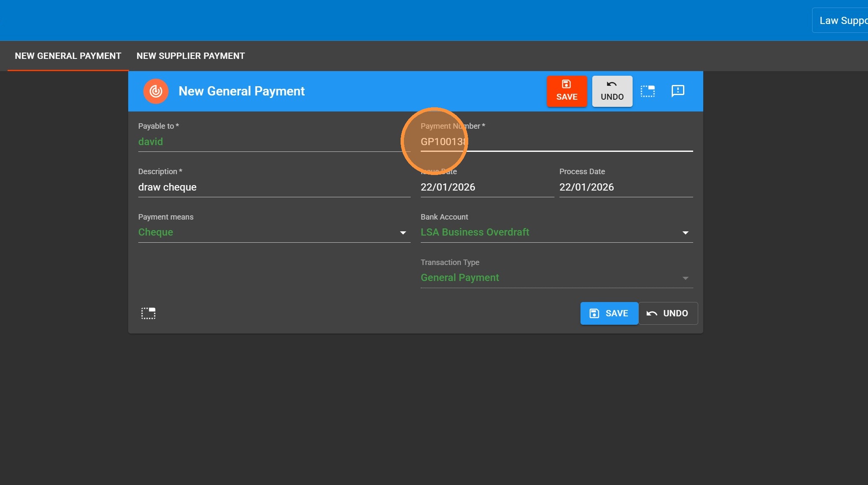The image size is (868, 485).
Task: Select the Cheque payment means value
Action: tap(156, 232)
